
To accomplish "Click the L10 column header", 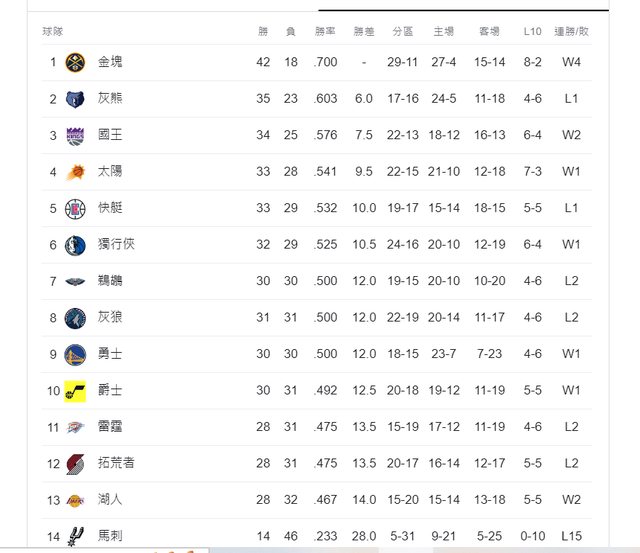I will pos(532,31).
